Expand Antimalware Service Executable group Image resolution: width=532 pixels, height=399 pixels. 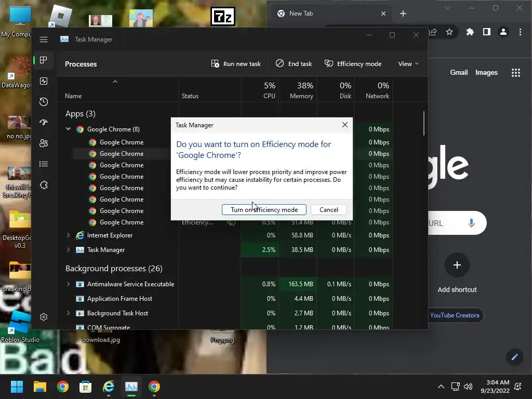coord(68,284)
